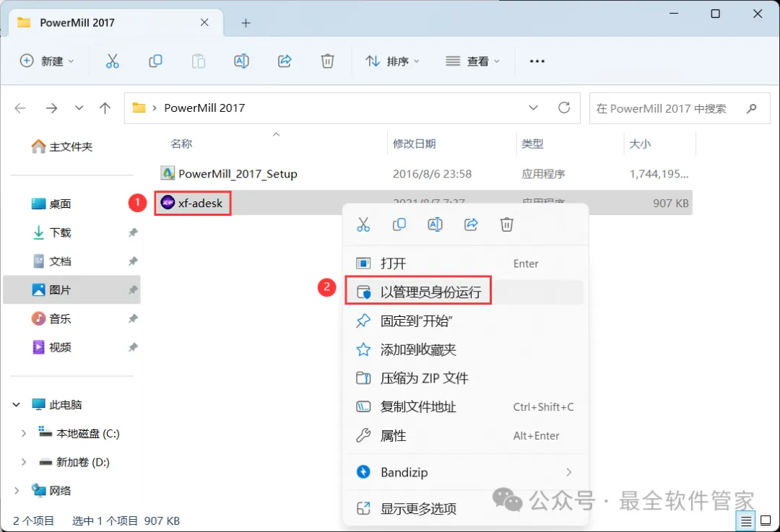The width and height of the screenshot is (780, 532).
Task: Maximize the File Explorer window
Action: click(x=715, y=14)
